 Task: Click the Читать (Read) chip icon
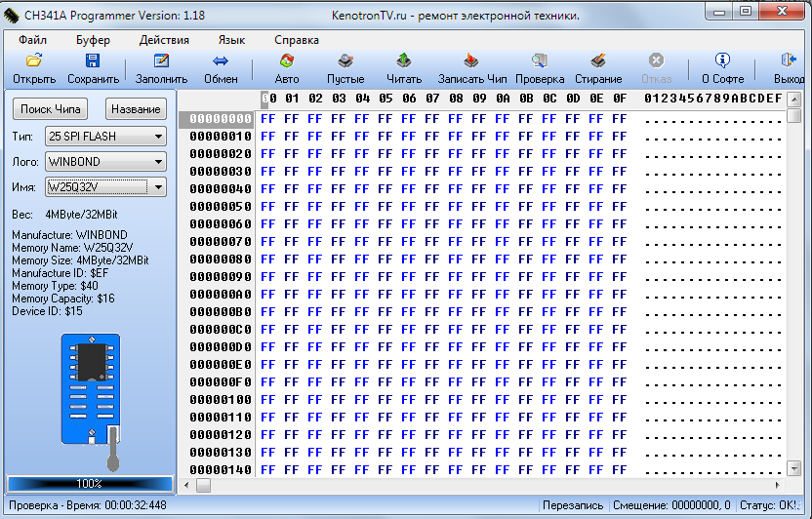pos(404,61)
